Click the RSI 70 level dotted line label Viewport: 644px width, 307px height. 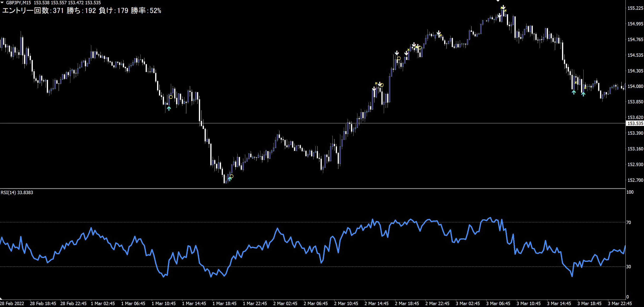click(629, 222)
